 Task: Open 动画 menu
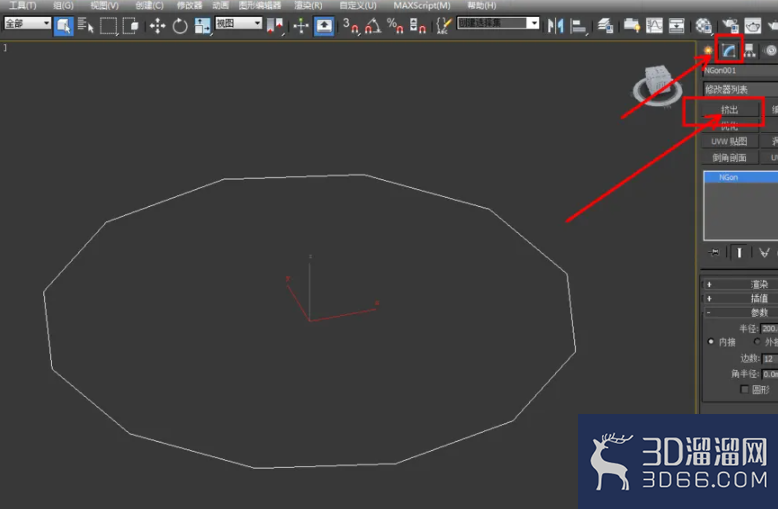(x=221, y=5)
